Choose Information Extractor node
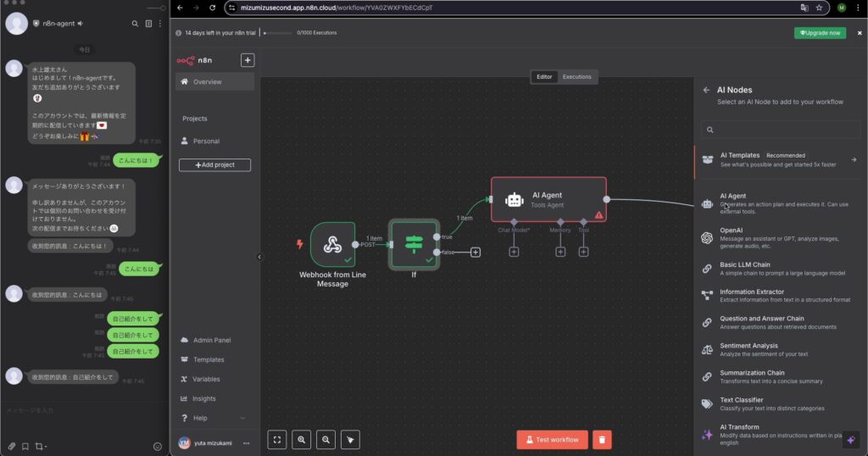The image size is (868, 456). pos(781,296)
